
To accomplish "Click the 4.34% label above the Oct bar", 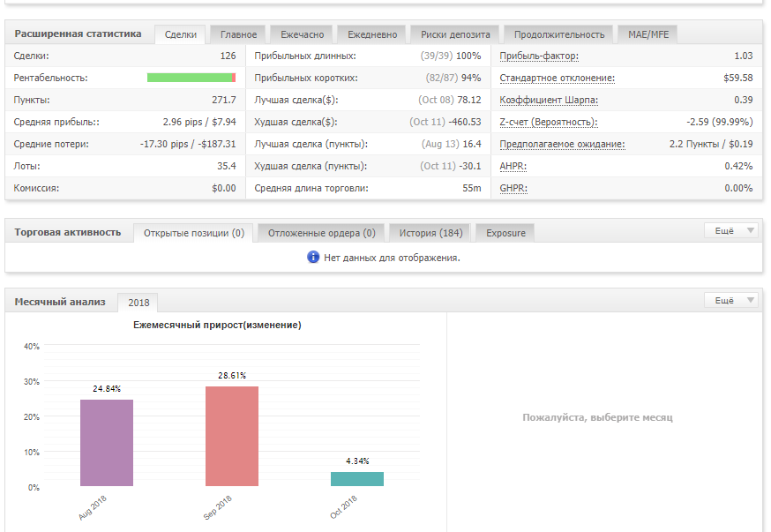I will click(x=357, y=461).
